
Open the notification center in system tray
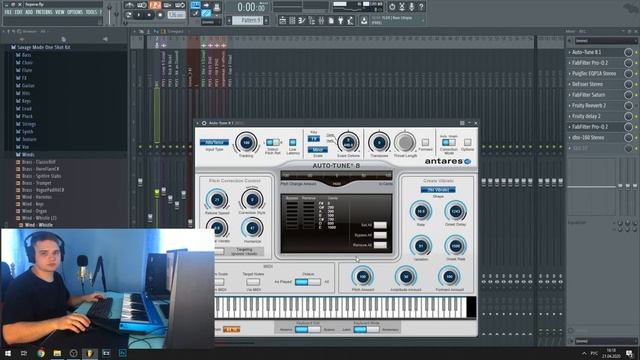[630, 353]
